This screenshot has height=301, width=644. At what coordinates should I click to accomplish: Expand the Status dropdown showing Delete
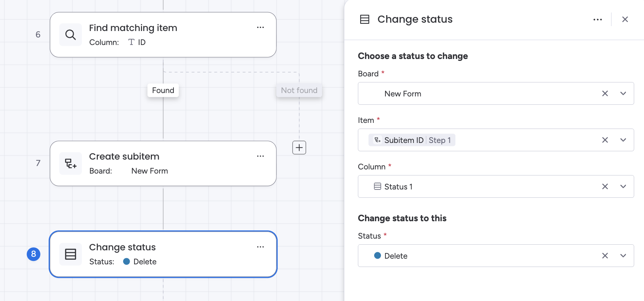(x=623, y=256)
